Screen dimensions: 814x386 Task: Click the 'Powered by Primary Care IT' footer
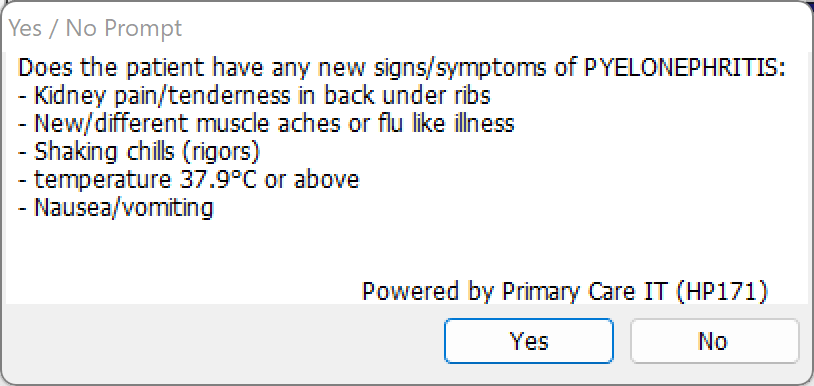click(564, 292)
